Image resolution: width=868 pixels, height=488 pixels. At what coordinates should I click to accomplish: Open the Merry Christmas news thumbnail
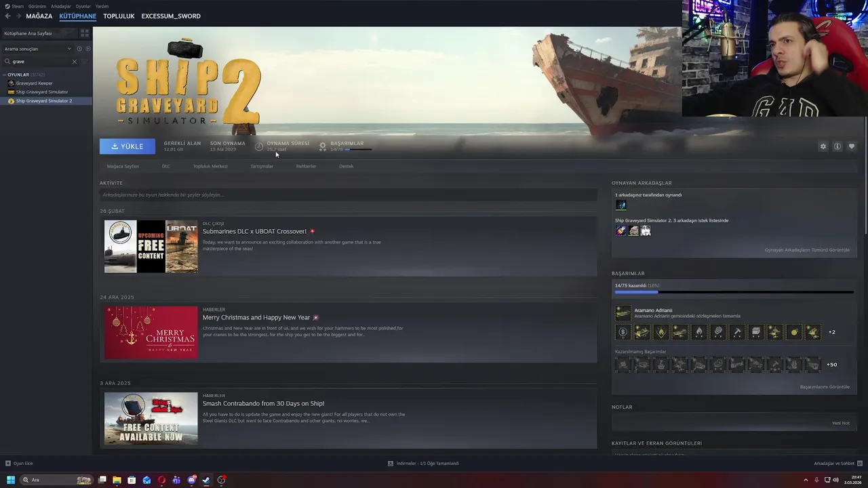[x=151, y=333]
